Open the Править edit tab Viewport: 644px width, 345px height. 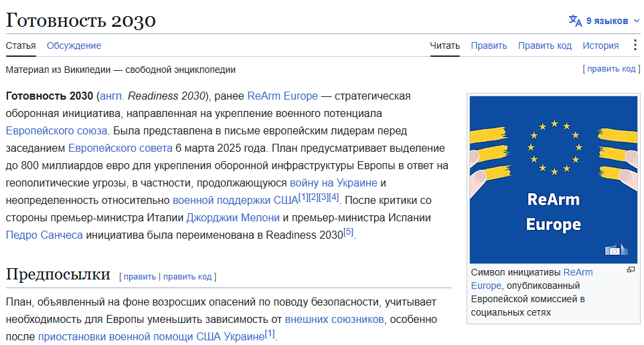click(489, 45)
